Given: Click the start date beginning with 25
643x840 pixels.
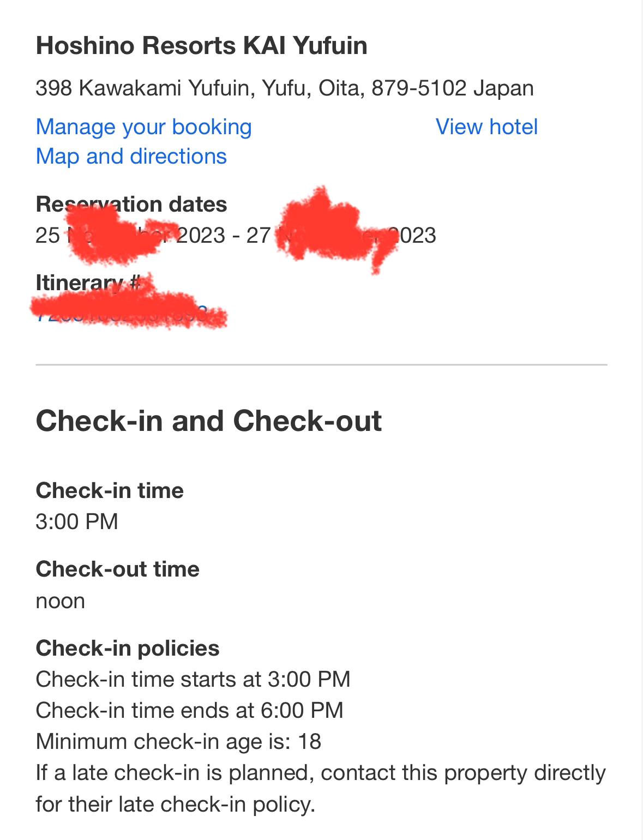Looking at the screenshot, I should pos(130,235).
